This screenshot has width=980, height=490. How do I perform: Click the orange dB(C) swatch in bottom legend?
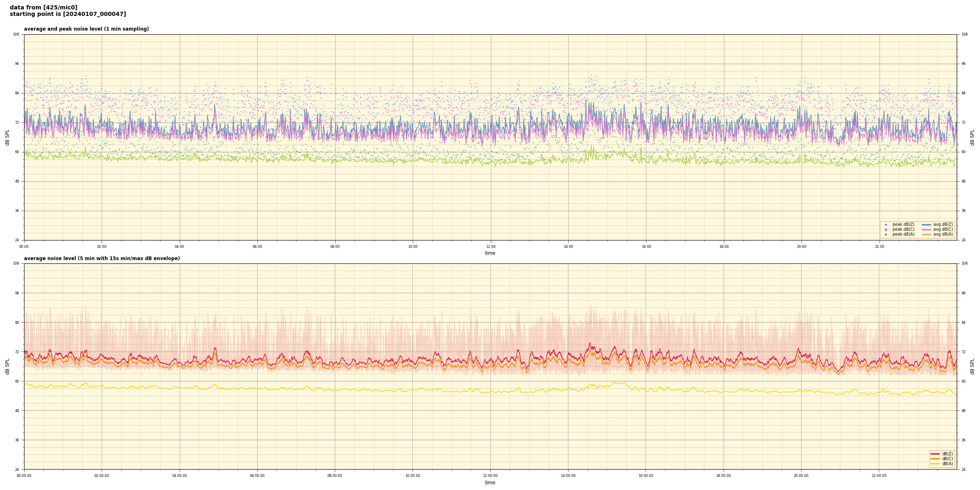tap(935, 459)
